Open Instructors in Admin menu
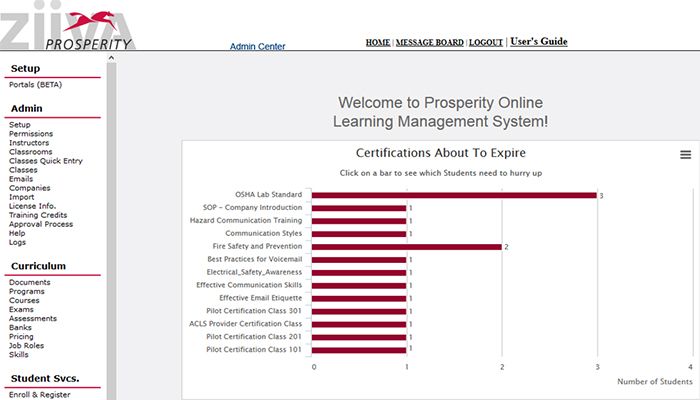Screen dimensions: 700x400 (x=29, y=142)
